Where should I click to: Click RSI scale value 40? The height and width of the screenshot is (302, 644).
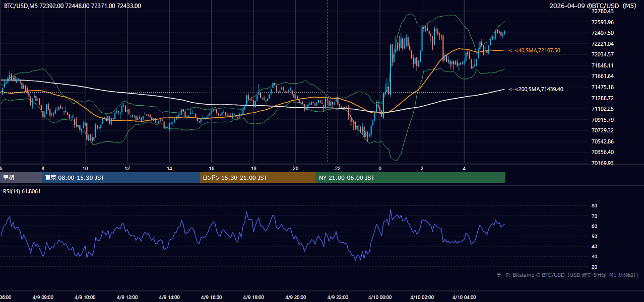point(594,246)
